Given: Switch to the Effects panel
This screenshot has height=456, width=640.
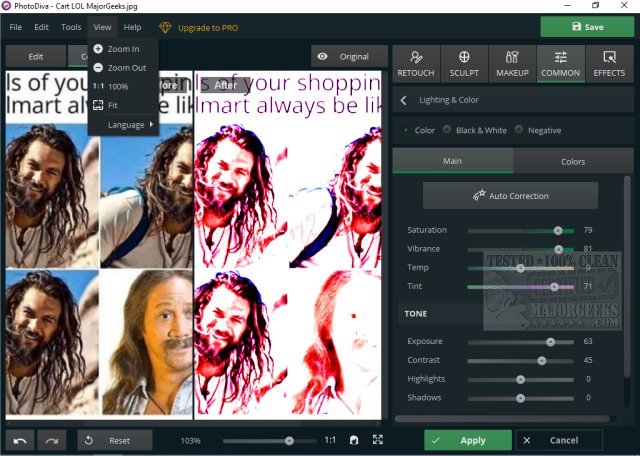Looking at the screenshot, I should [608, 63].
